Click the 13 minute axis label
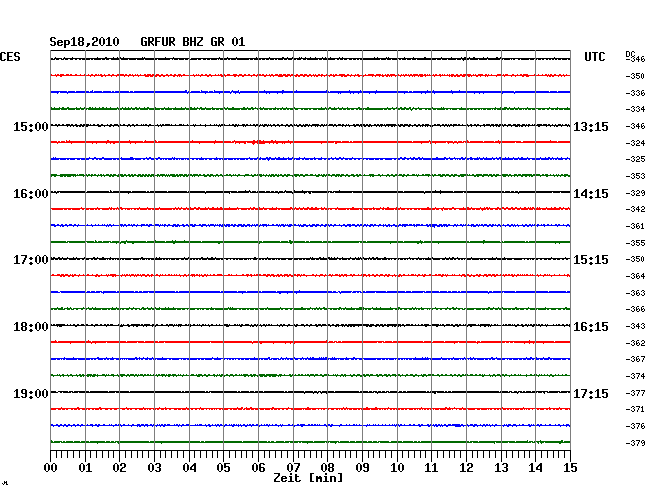The image size is (650, 494). point(501,468)
